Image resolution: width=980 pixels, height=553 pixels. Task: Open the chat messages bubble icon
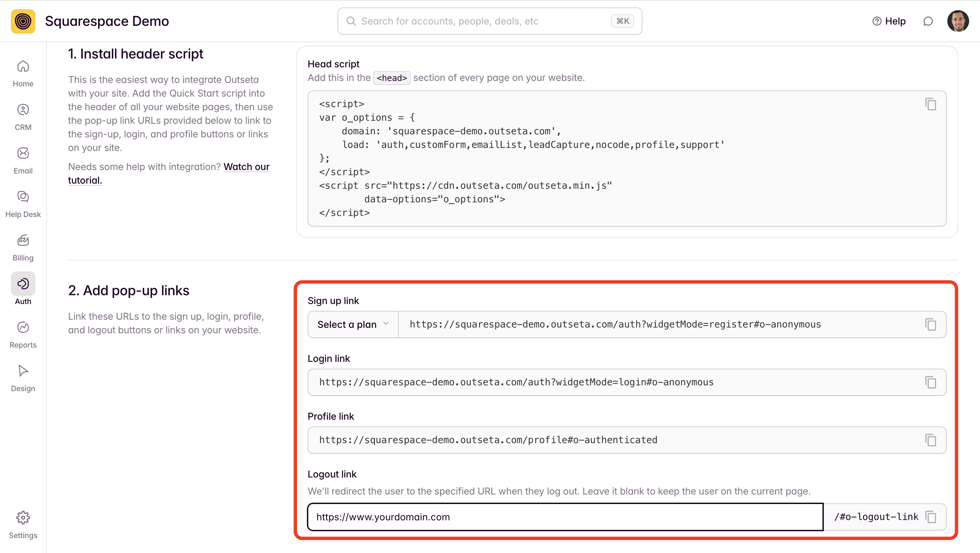coord(928,21)
